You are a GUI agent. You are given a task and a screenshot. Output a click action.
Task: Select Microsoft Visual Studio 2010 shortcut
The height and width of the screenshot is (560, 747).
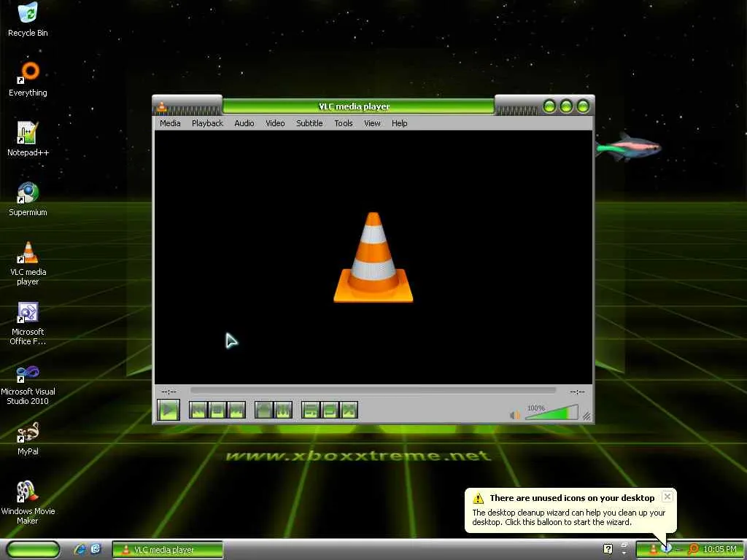28,384
